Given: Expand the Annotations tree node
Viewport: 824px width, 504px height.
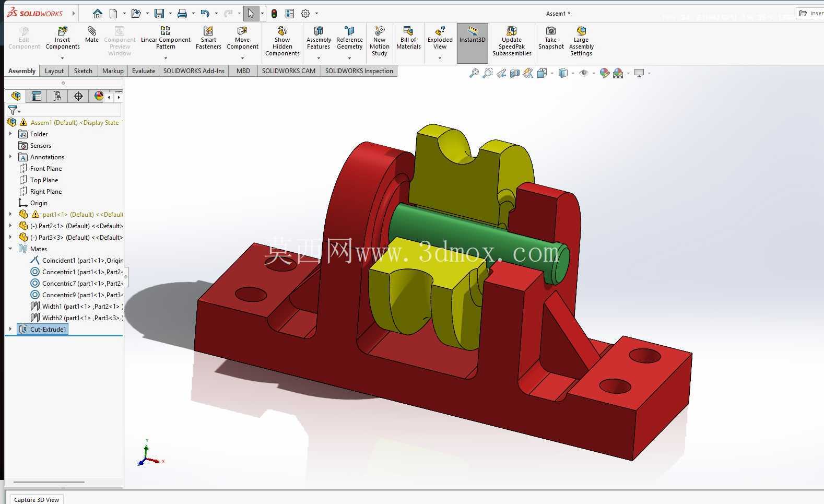Looking at the screenshot, I should point(10,157).
